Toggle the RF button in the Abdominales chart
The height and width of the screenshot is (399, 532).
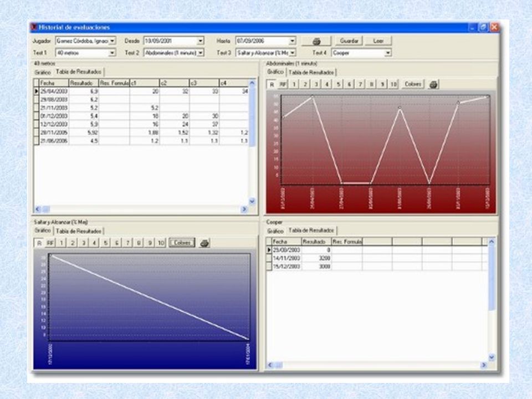283,84
